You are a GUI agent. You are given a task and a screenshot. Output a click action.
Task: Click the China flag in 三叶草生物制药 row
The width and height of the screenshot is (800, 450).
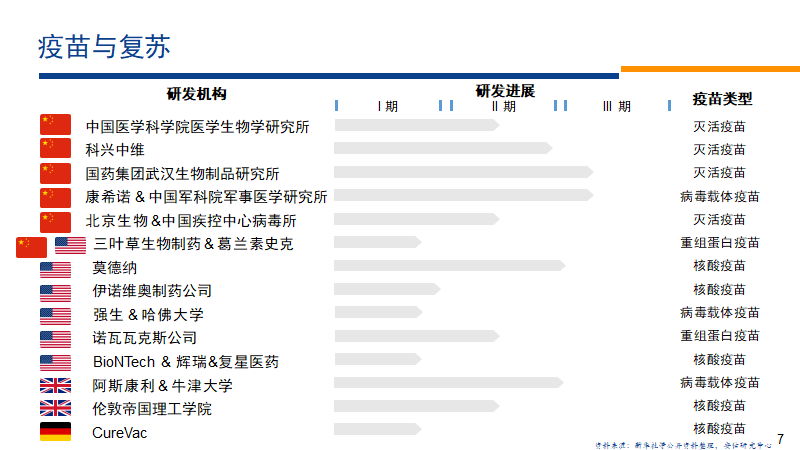(32, 247)
